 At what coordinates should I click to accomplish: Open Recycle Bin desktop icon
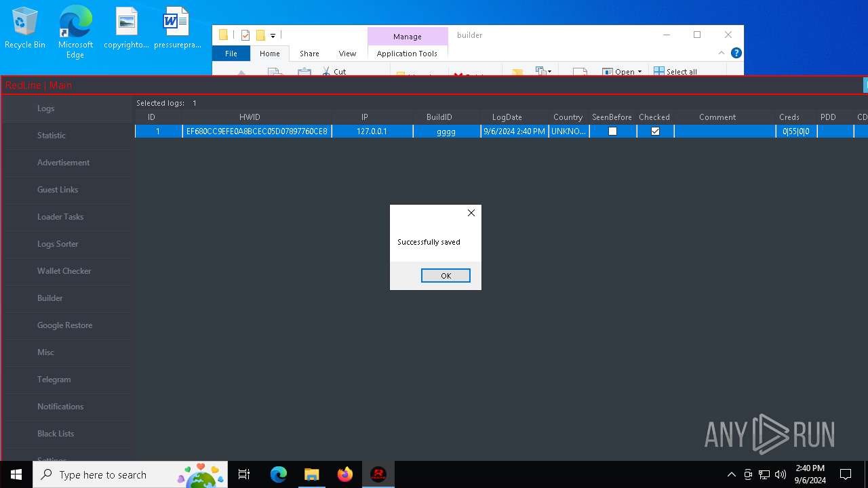[25, 29]
